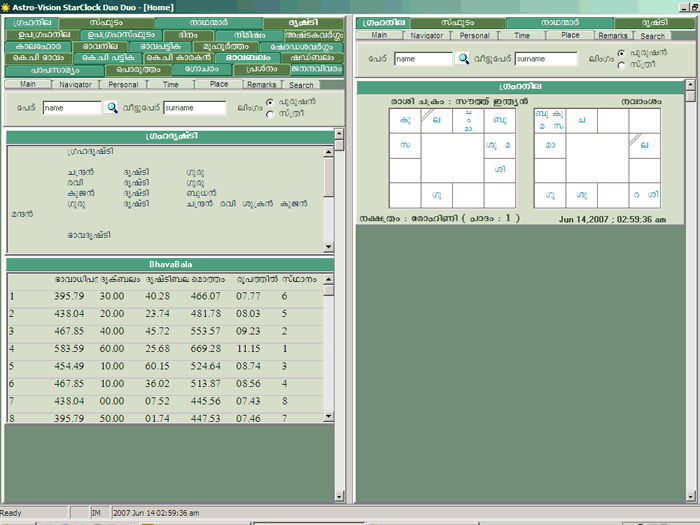
Task: Click the magnifier search icon in left pane
Action: [112, 108]
